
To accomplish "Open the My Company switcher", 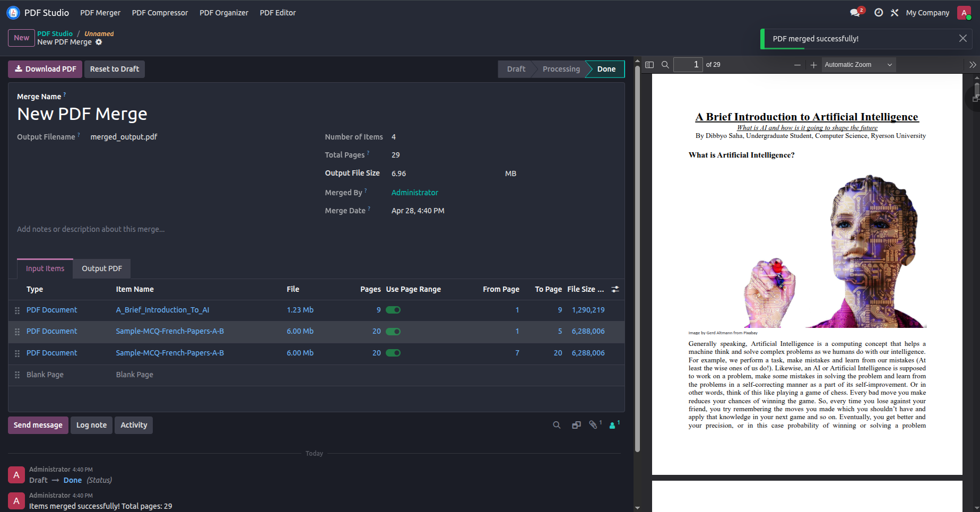I will (x=927, y=13).
